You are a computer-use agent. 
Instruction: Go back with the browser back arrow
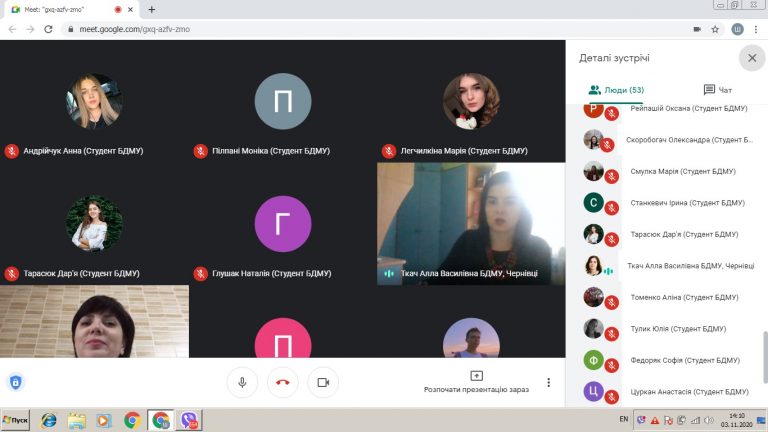point(12,29)
